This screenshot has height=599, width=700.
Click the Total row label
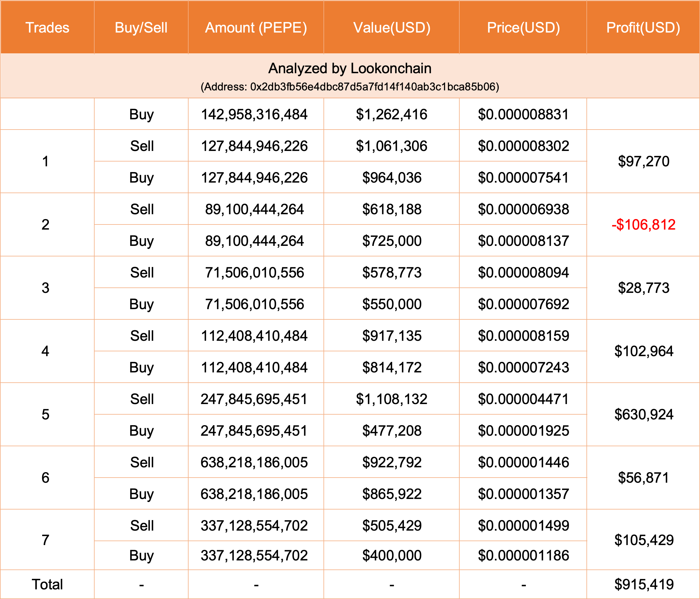47,585
